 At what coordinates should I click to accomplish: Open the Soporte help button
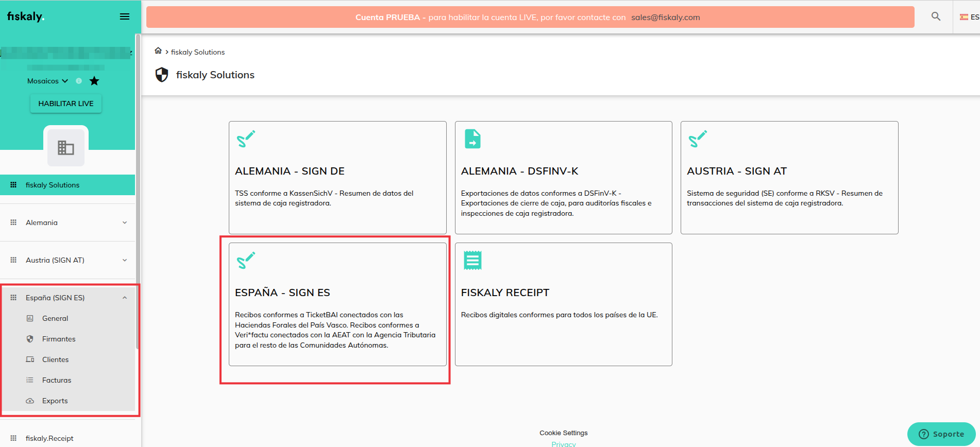(941, 434)
